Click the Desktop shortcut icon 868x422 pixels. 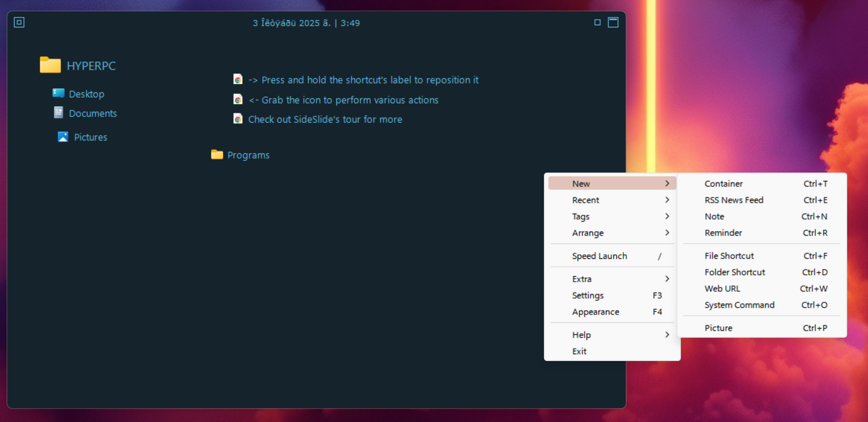(59, 93)
